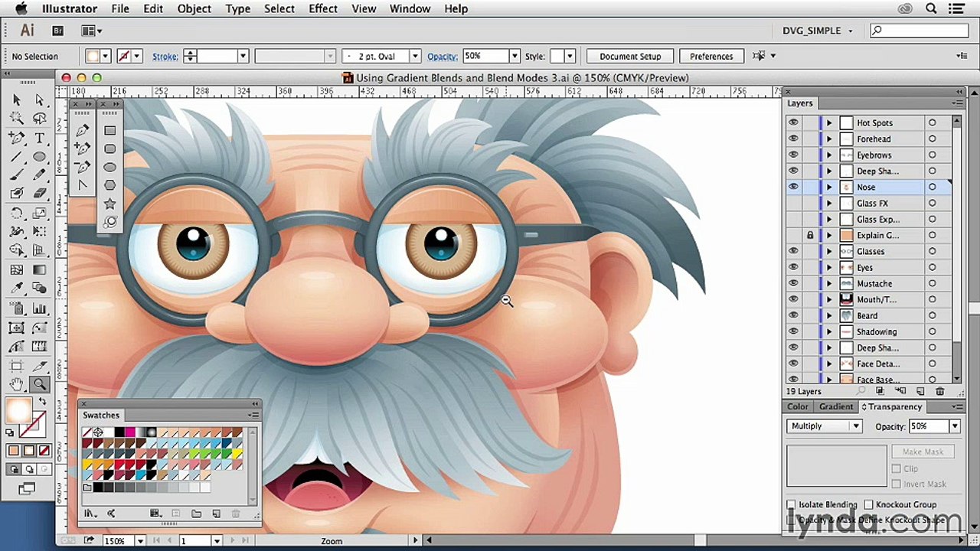Choose the Pen tool in floating panel

click(x=83, y=130)
